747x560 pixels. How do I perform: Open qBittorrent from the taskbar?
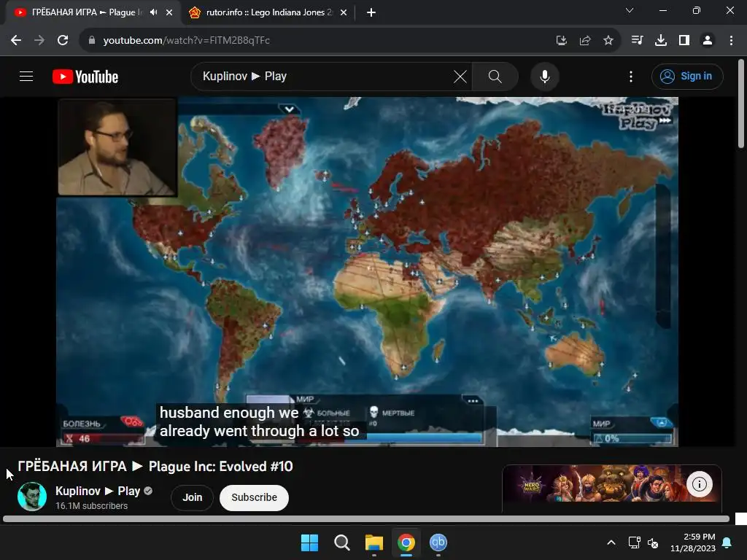click(x=438, y=542)
